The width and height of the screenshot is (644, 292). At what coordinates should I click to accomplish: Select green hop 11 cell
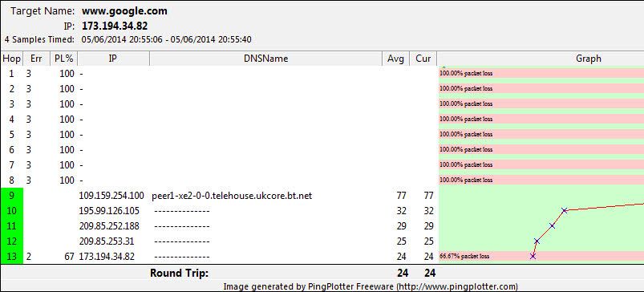point(11,226)
